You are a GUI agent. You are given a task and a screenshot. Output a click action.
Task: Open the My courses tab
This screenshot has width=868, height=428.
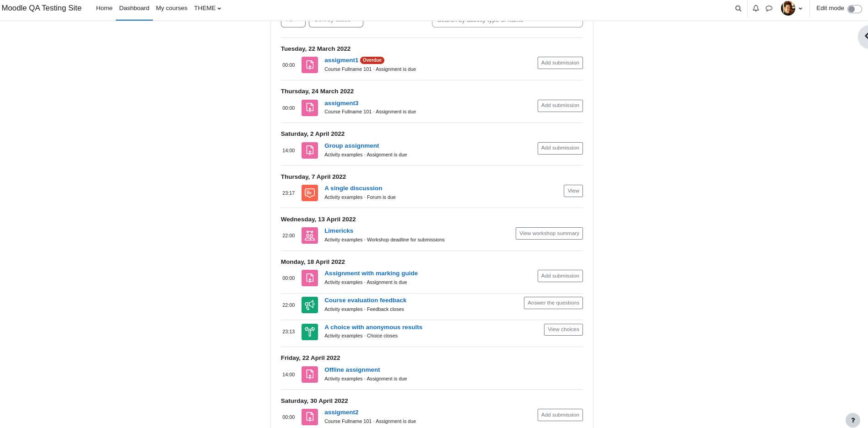tap(172, 8)
